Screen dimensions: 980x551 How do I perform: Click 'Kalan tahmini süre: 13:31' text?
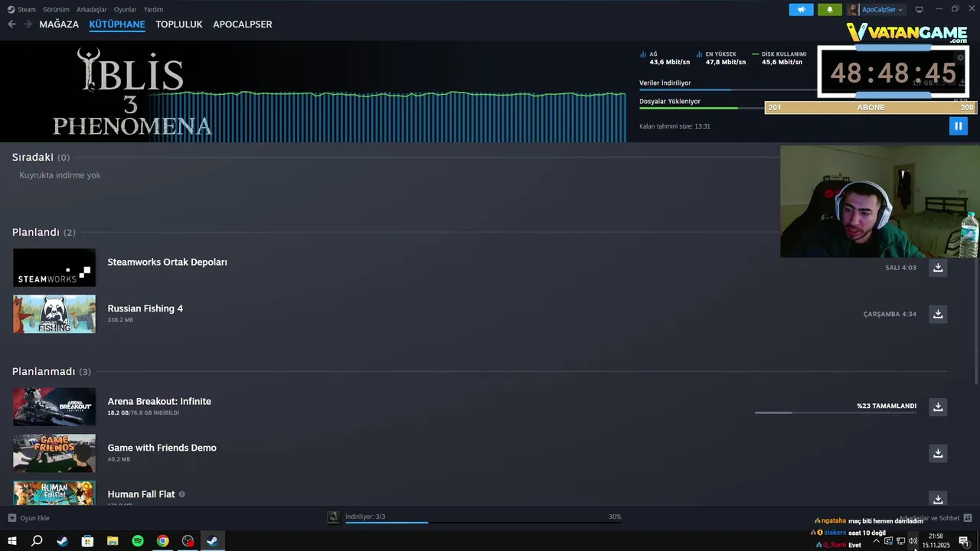(x=675, y=126)
